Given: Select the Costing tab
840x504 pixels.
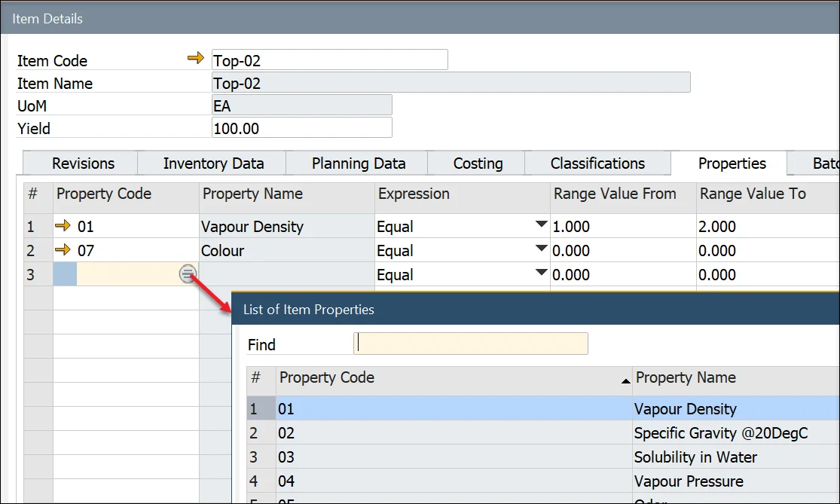Looking at the screenshot, I should [478, 163].
